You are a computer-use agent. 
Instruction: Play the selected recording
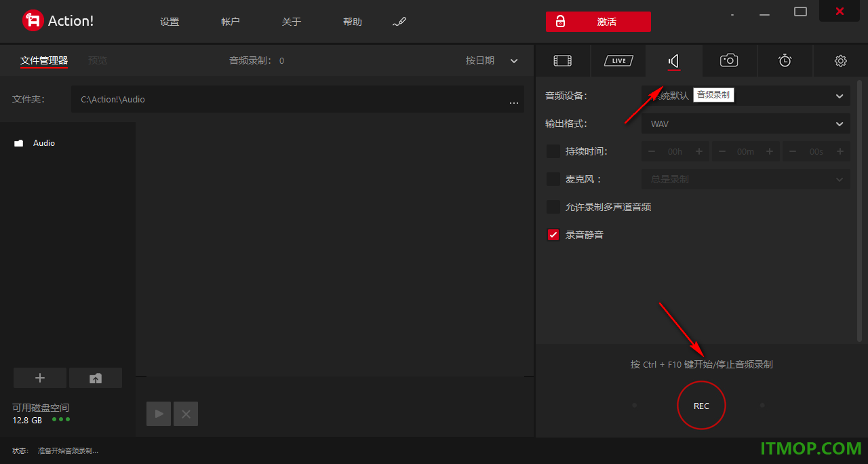pyautogui.click(x=159, y=414)
